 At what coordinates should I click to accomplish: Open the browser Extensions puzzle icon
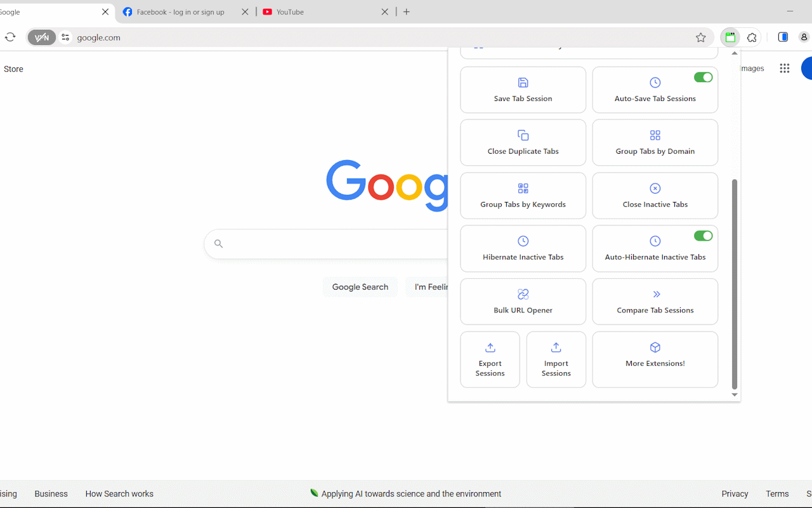(752, 37)
